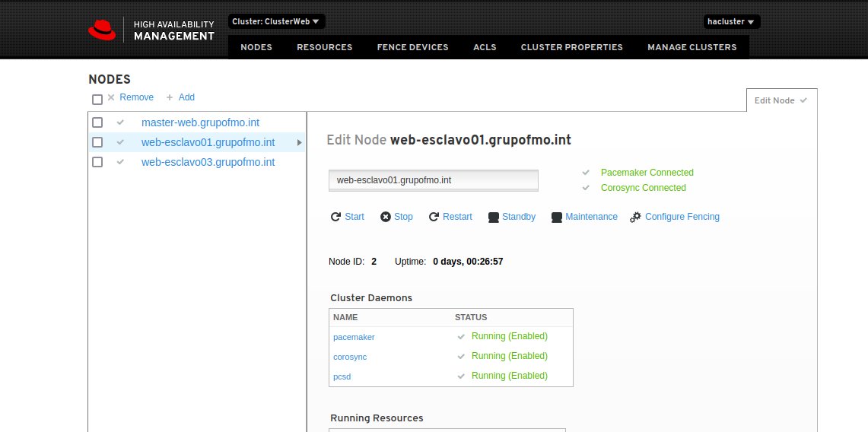Open the RESOURCES menu
Image resolution: width=868 pixels, height=432 pixels.
click(x=324, y=47)
